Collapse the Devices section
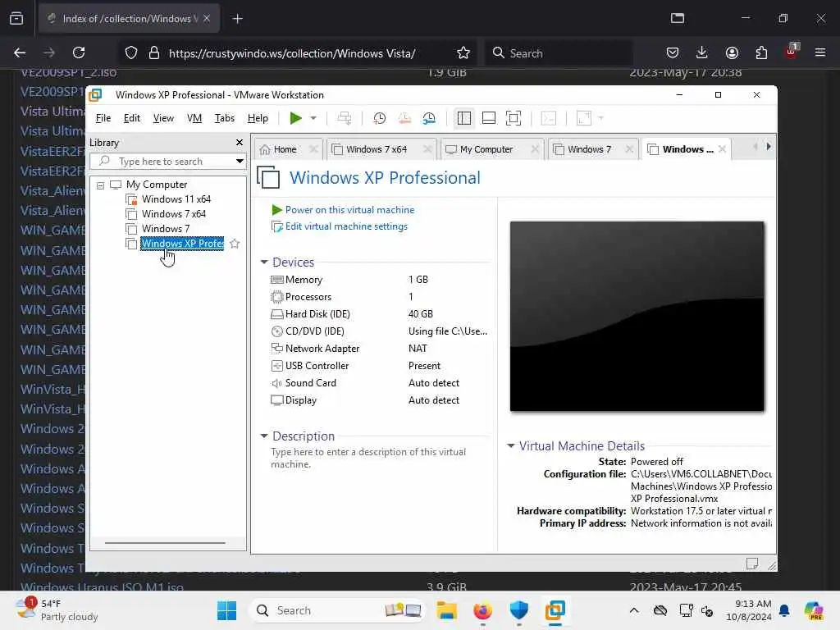 pos(264,262)
